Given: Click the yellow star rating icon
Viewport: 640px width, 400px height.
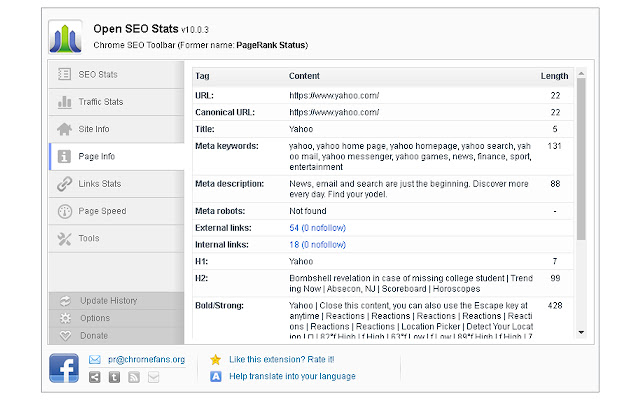Looking at the screenshot, I should click(215, 358).
